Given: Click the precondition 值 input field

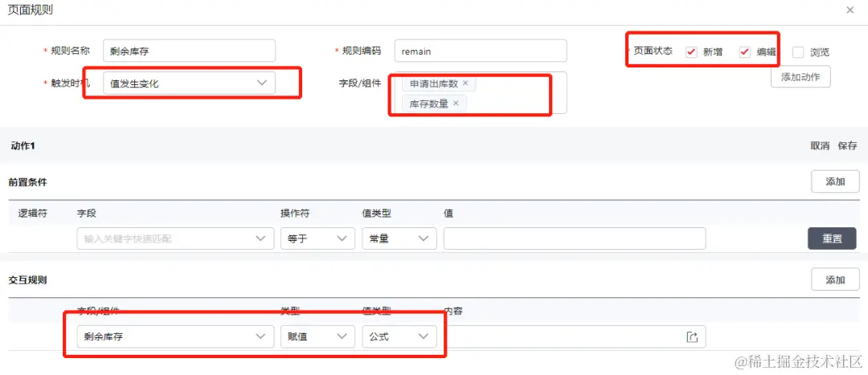Looking at the screenshot, I should coord(575,238).
